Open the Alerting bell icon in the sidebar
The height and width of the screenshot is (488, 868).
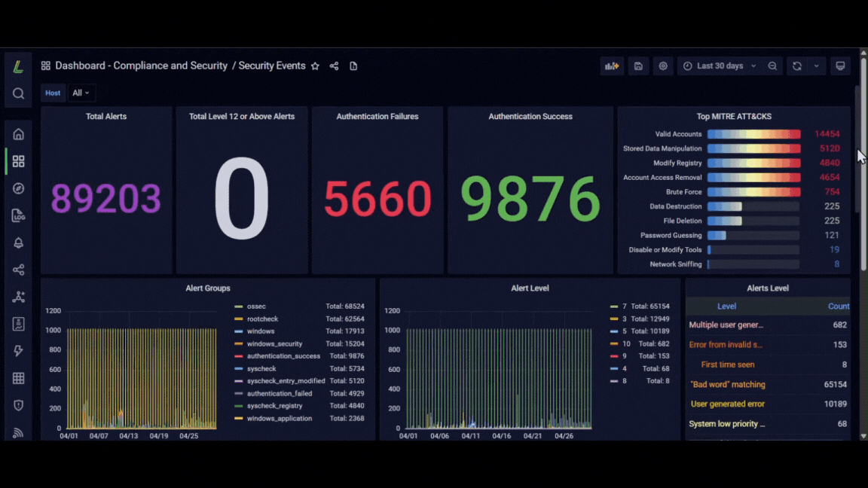click(18, 243)
